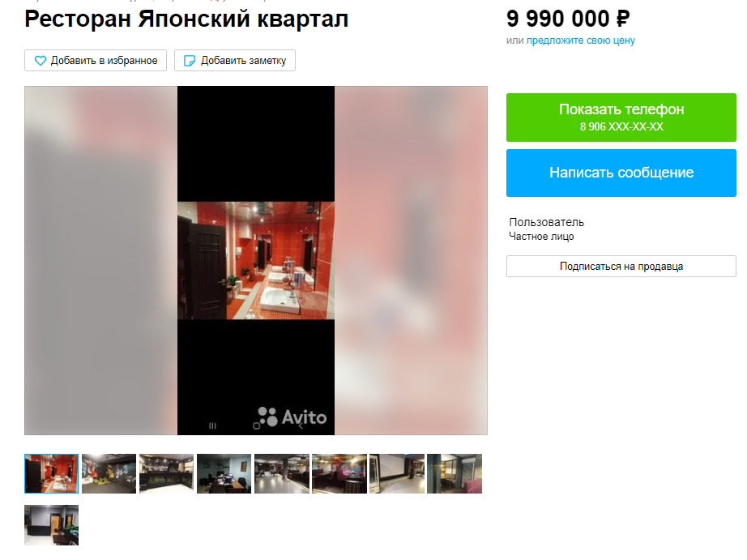Click the note icon beside Добавить заметку
747x560 pixels.
coord(190,61)
